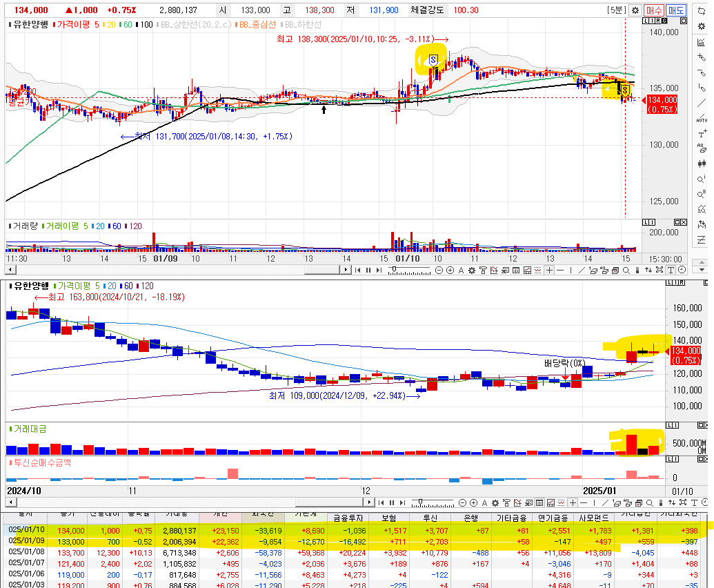The width and height of the screenshot is (714, 588).
Task: Click left arrow of upper chart scrollbar
Action: coord(10,270)
